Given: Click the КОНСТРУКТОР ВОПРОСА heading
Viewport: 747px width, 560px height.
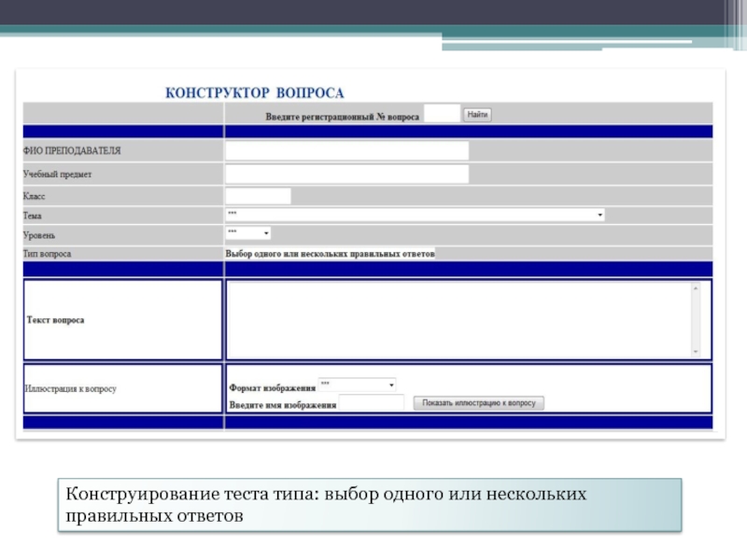Looking at the screenshot, I should (254, 92).
